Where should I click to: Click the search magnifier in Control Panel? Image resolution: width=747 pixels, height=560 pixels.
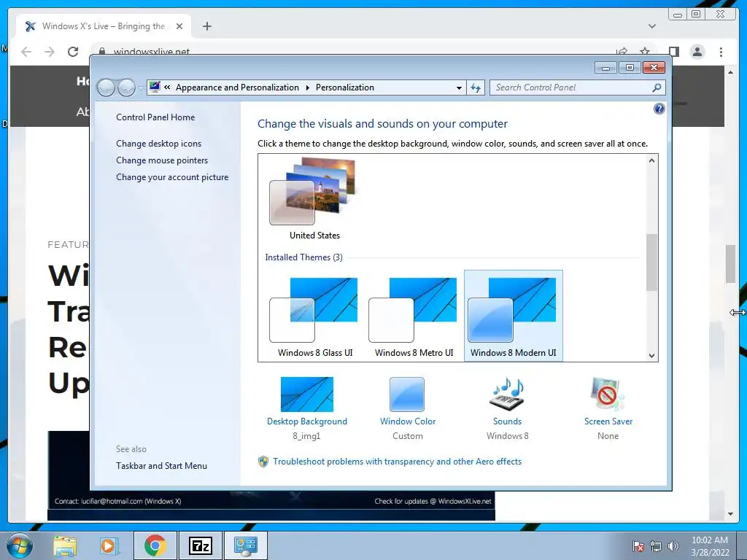coord(657,87)
